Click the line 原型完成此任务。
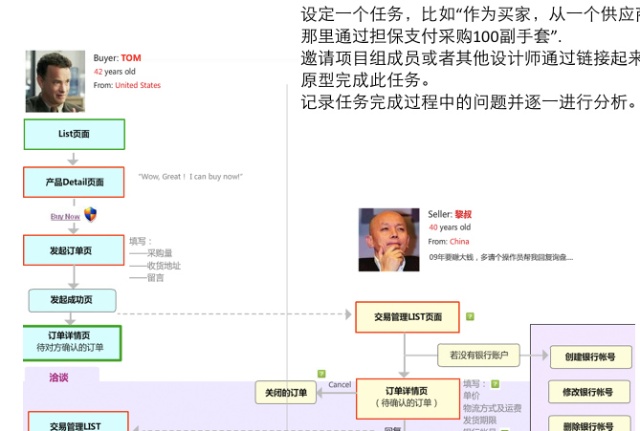The height and width of the screenshot is (431, 640). [366, 80]
